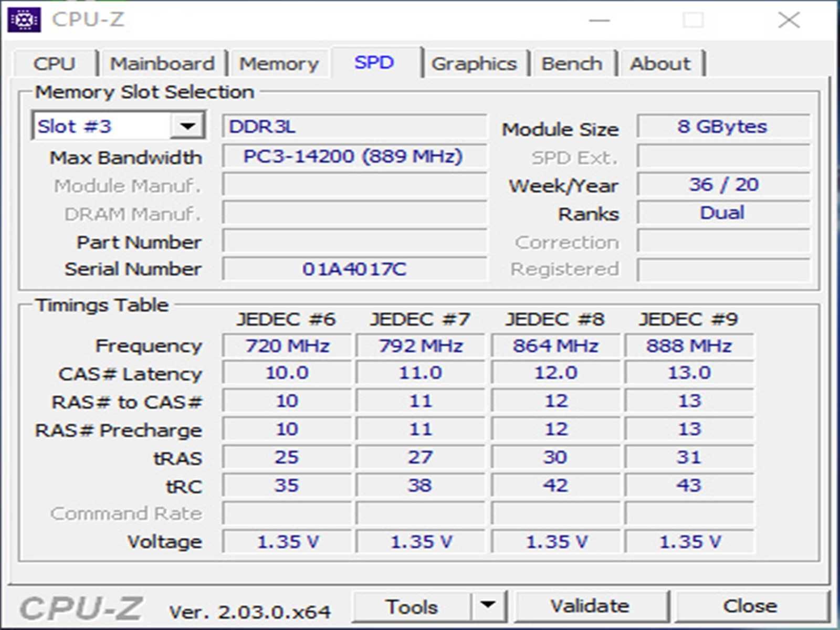Switch to the CPU tab
The image size is (840, 630).
pyautogui.click(x=55, y=64)
